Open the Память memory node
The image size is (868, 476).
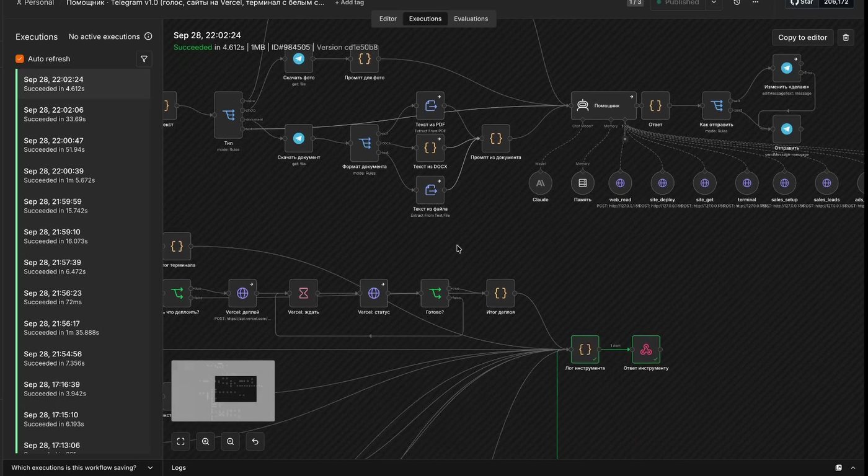[x=583, y=183]
